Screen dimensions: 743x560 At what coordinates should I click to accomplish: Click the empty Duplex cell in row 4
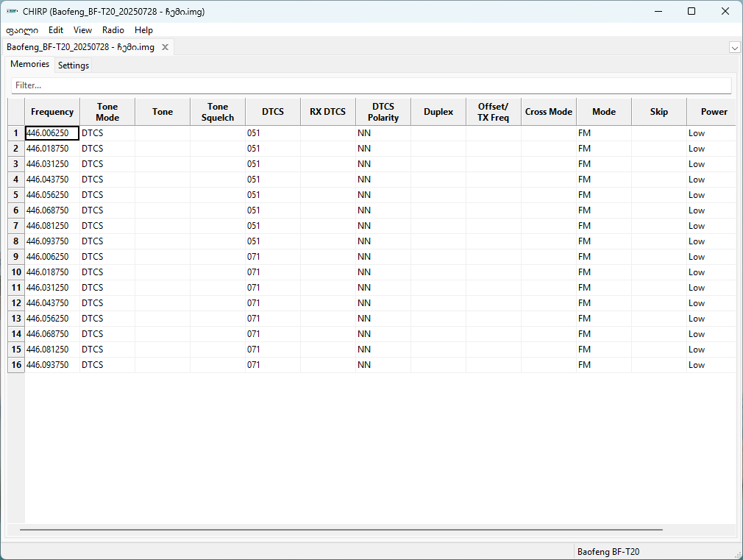tap(438, 180)
